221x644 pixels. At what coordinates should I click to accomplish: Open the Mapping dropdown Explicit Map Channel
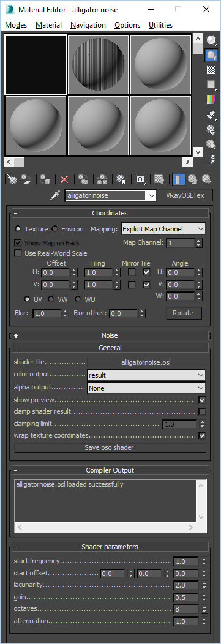pos(163,229)
